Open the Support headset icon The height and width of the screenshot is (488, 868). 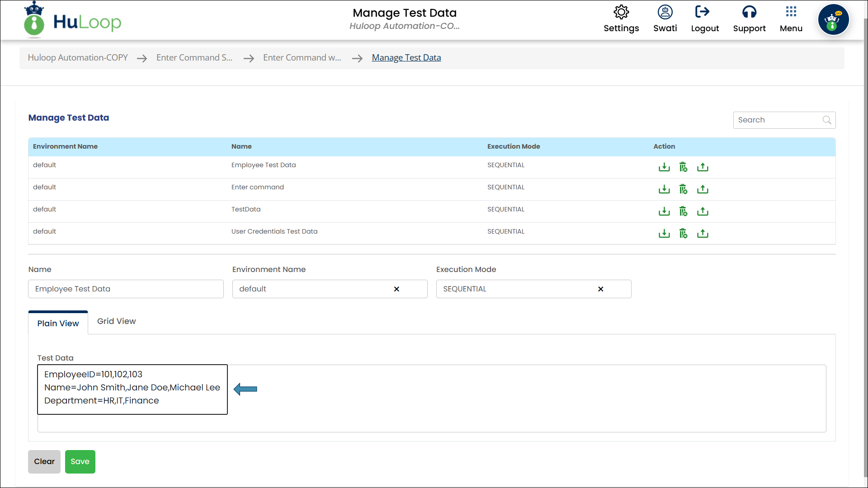click(749, 12)
